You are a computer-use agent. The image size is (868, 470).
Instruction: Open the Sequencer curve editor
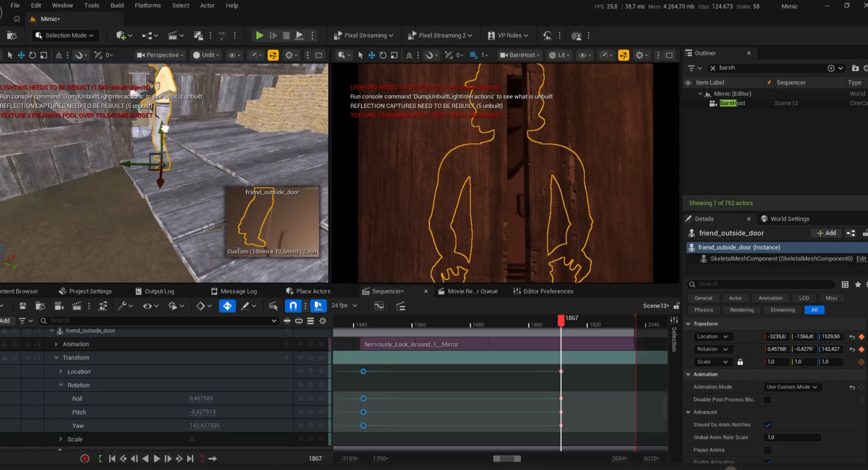[x=379, y=306]
